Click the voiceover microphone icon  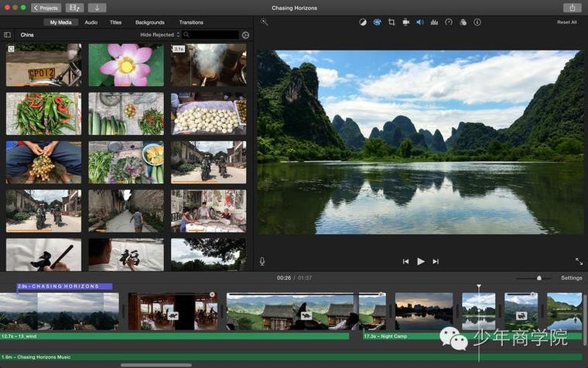(x=262, y=261)
